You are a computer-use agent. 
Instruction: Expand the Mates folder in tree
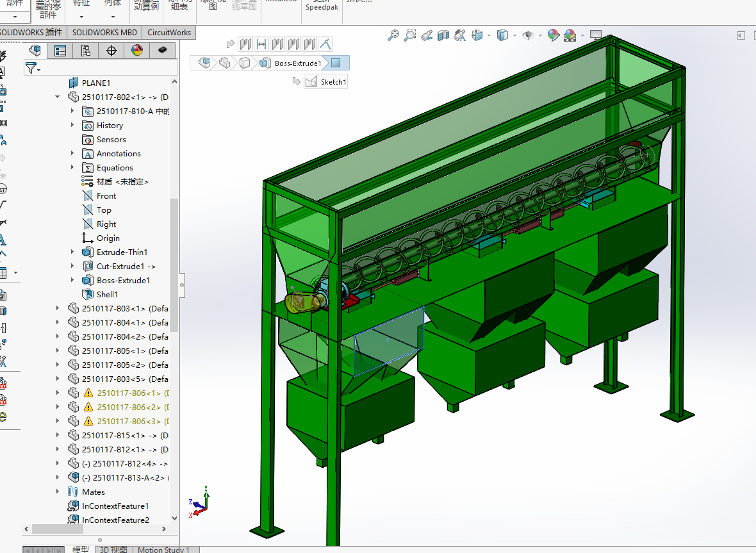pos(58,491)
